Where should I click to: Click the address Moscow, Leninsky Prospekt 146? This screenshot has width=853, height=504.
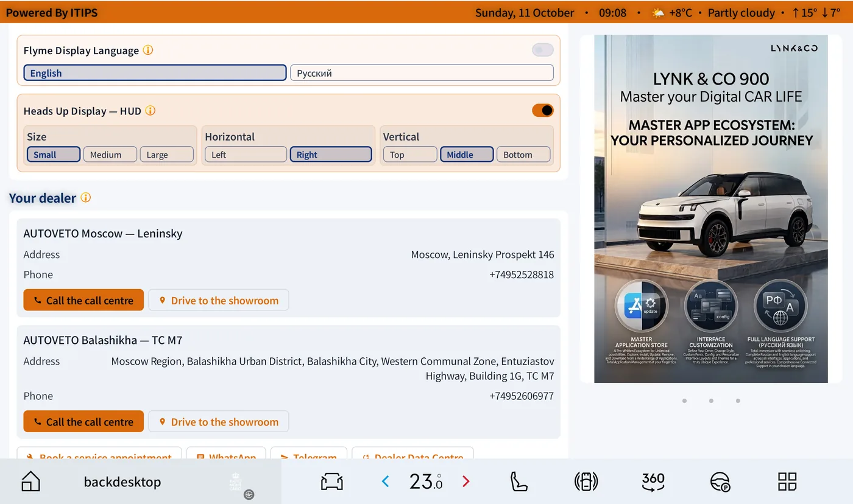483,254
